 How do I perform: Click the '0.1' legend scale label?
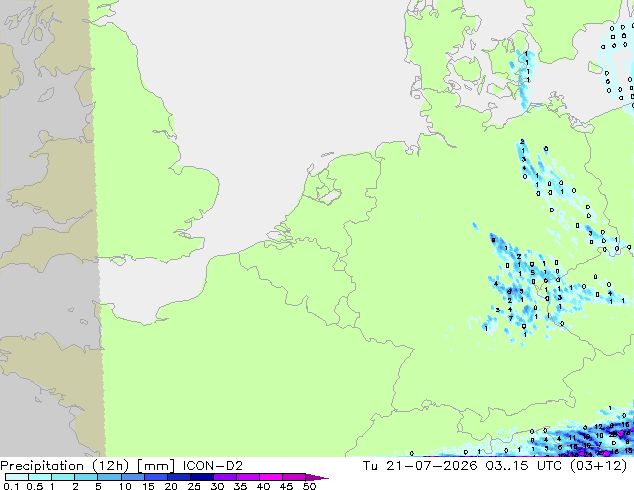pyautogui.click(x=11, y=486)
